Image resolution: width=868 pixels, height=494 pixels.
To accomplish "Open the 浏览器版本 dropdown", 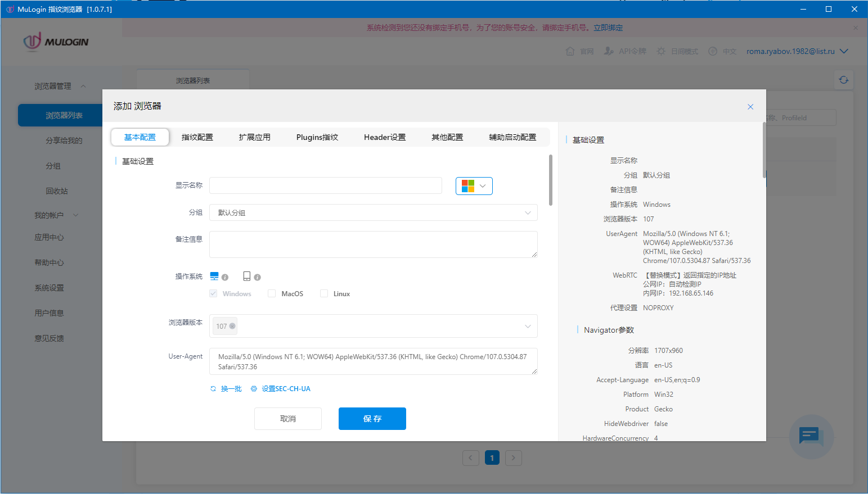I will pos(374,326).
